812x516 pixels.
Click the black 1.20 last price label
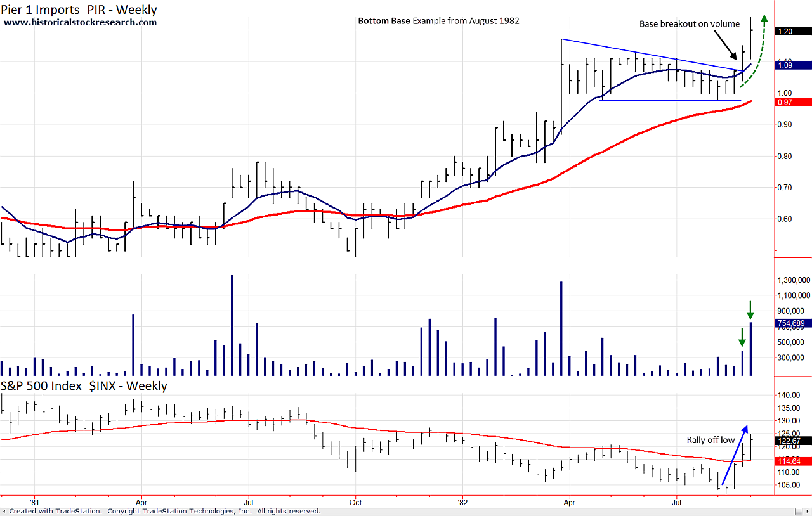pos(793,30)
